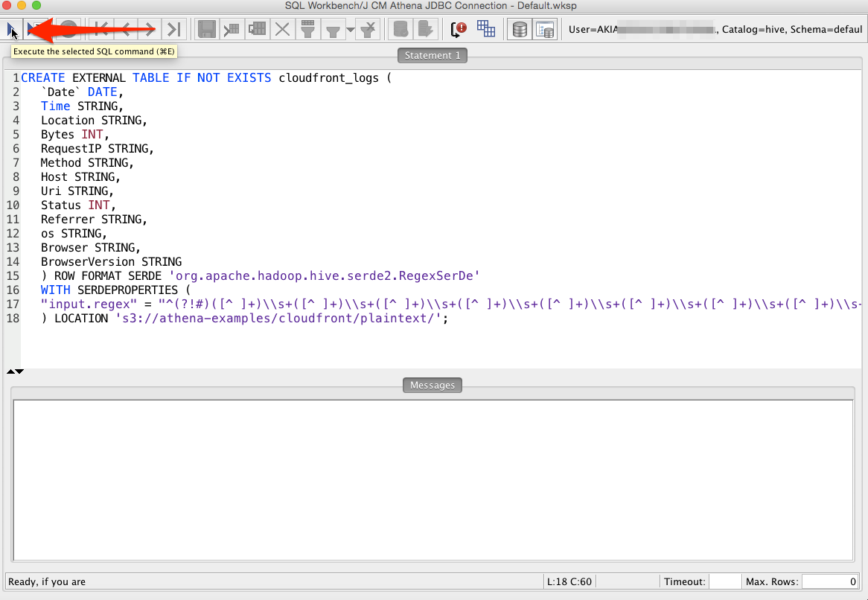Click the Max. Rows input field
Viewport: 868px width, 600px height.
[830, 581]
